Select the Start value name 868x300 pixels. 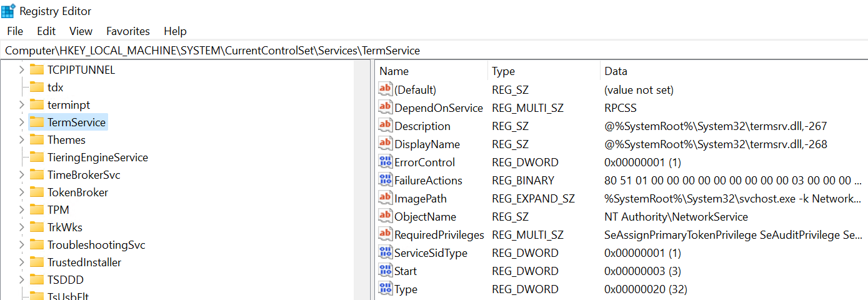[406, 271]
